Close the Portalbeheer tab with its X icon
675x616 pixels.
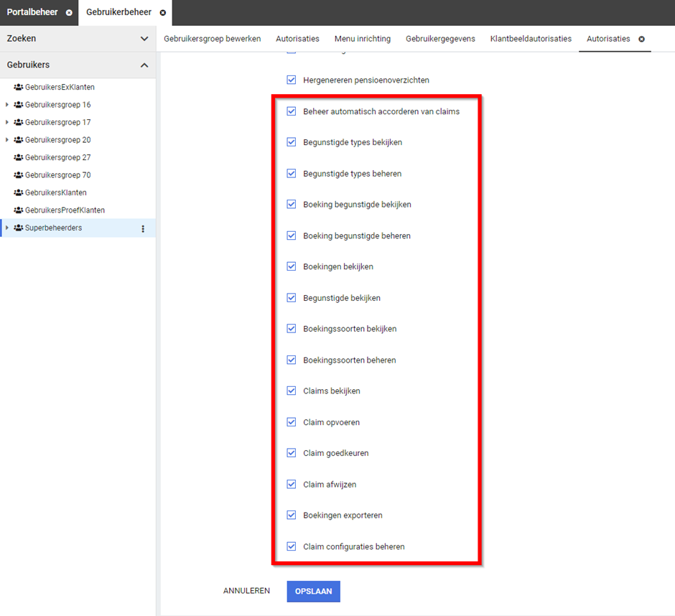68,13
